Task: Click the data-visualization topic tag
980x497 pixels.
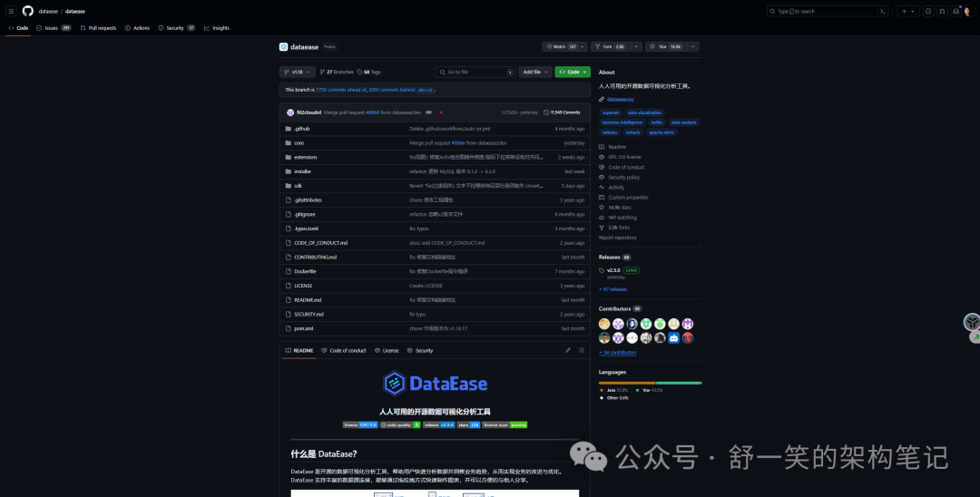Action: pos(644,112)
